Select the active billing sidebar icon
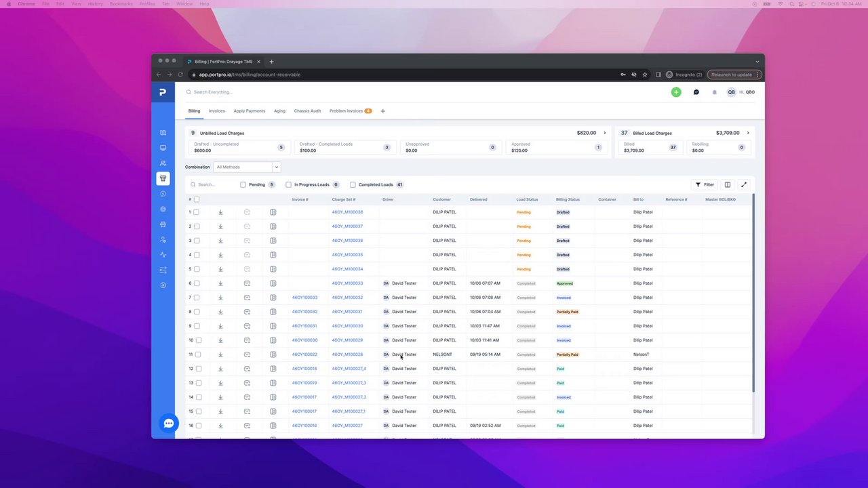Image resolution: width=868 pixels, height=488 pixels. [163, 178]
